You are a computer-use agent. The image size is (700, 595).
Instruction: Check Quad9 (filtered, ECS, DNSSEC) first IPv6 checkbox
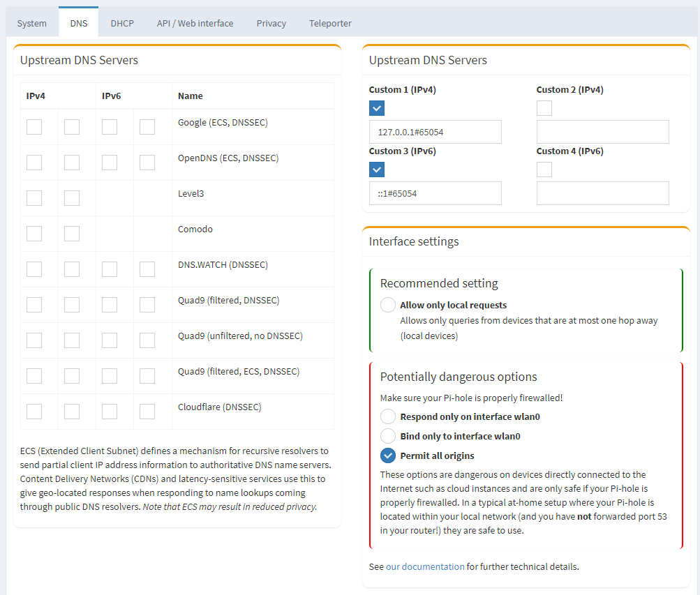pos(110,376)
